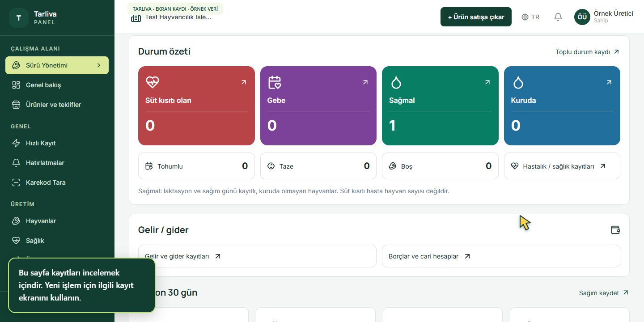Screen dimensions: 644x322
Task: Click the Durum özeti heading
Action: [x=164, y=51]
